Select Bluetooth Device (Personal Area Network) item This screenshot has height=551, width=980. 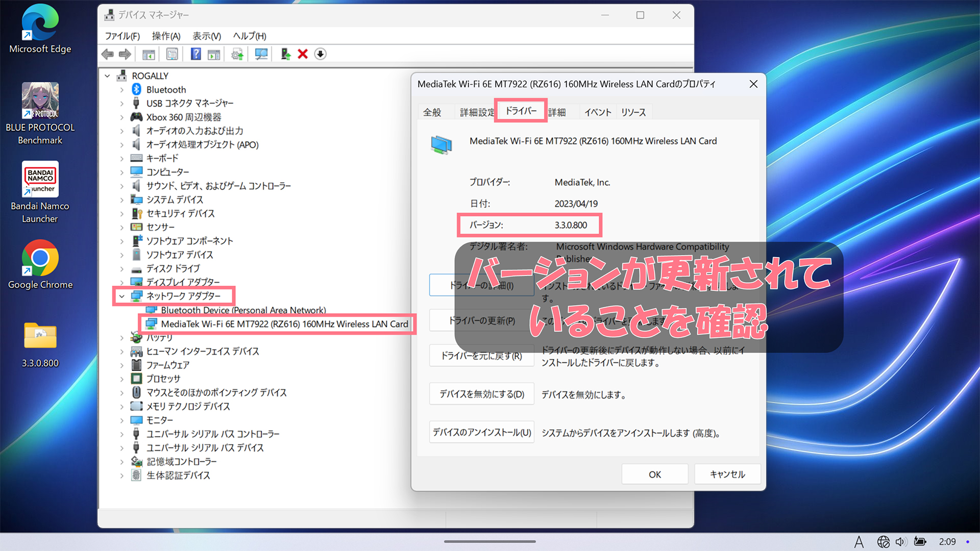(236, 310)
